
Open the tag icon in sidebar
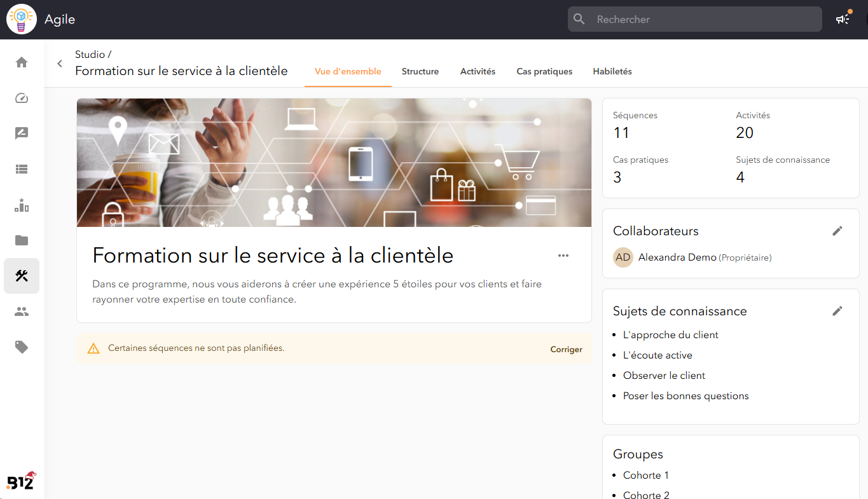point(22,347)
